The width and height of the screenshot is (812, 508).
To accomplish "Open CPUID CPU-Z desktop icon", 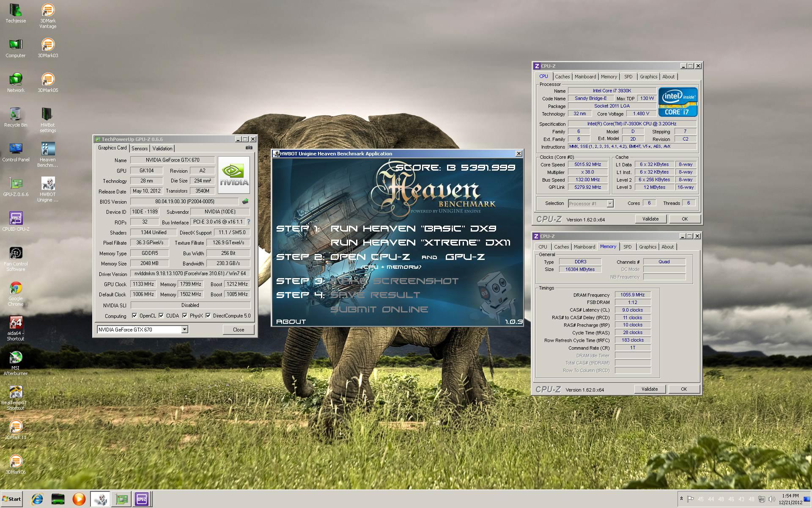I will (x=16, y=222).
